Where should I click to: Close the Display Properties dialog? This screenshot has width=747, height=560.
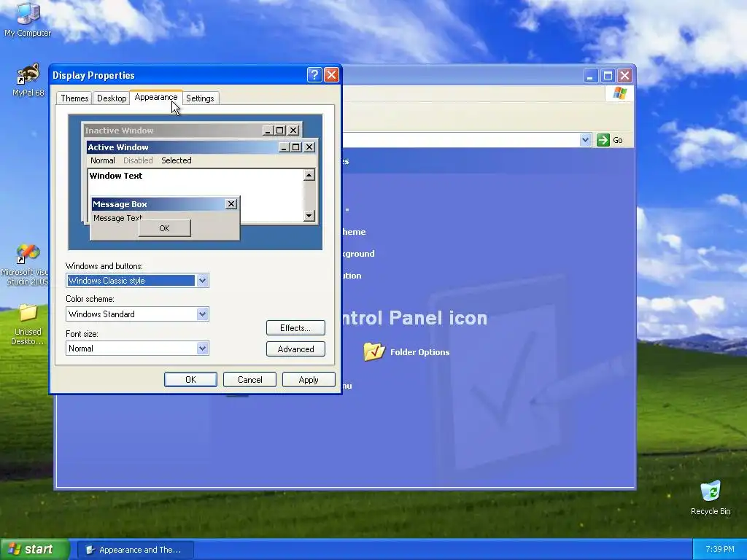click(x=332, y=75)
